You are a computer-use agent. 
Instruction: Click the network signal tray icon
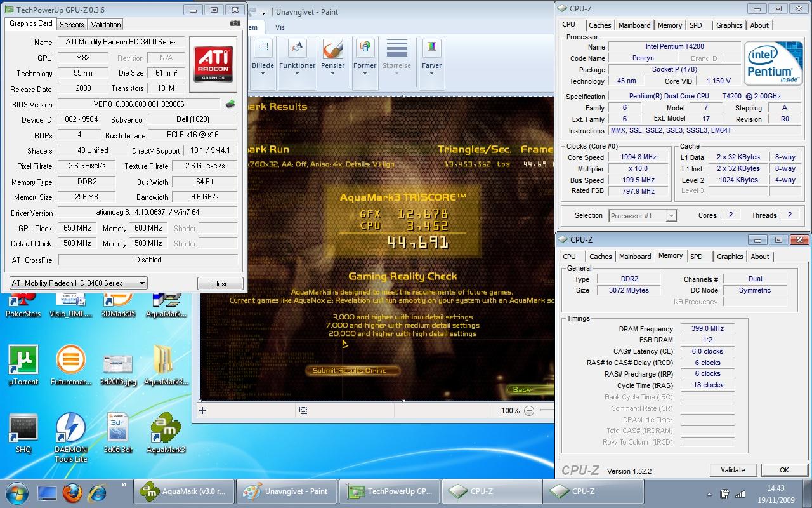(739, 494)
